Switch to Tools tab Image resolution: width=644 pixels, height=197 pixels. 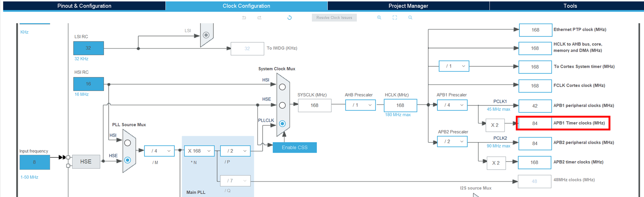tap(570, 6)
